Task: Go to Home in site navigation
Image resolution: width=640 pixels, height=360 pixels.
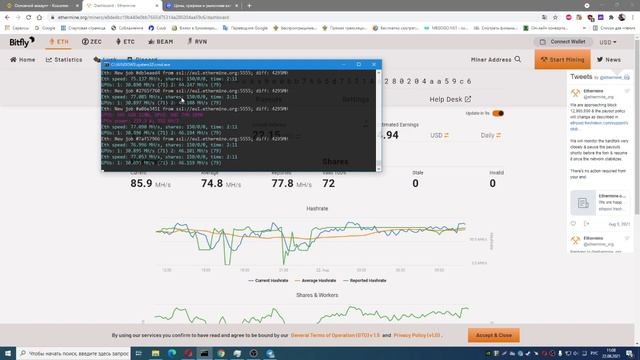Action: (x=22, y=60)
